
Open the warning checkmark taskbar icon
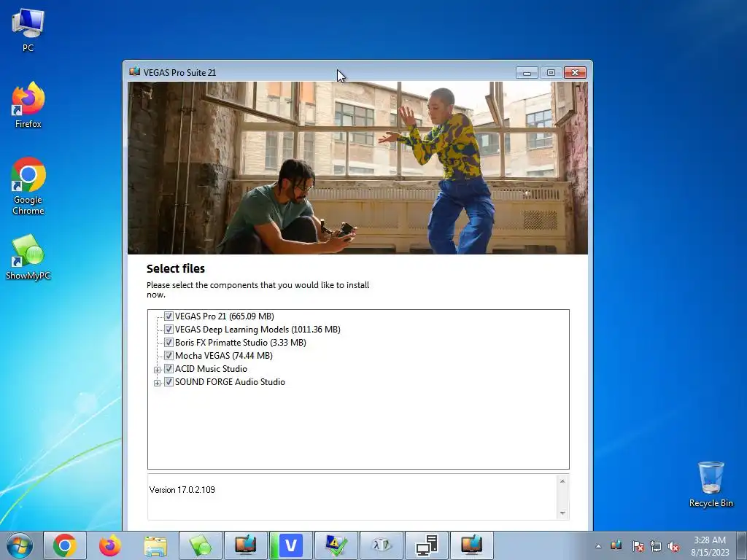(x=336, y=545)
